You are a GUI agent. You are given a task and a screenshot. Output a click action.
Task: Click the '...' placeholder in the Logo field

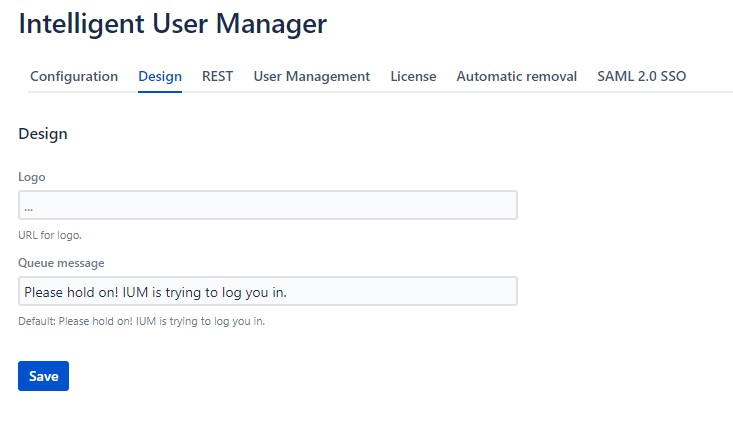point(29,206)
